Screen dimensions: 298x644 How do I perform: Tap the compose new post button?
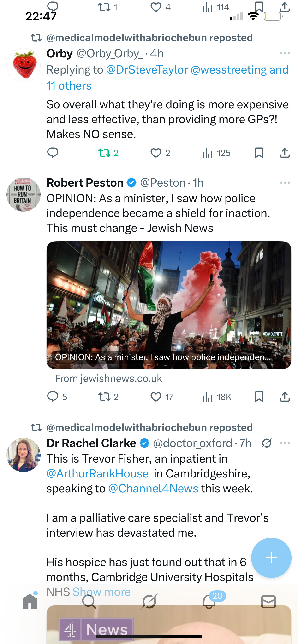271,558
